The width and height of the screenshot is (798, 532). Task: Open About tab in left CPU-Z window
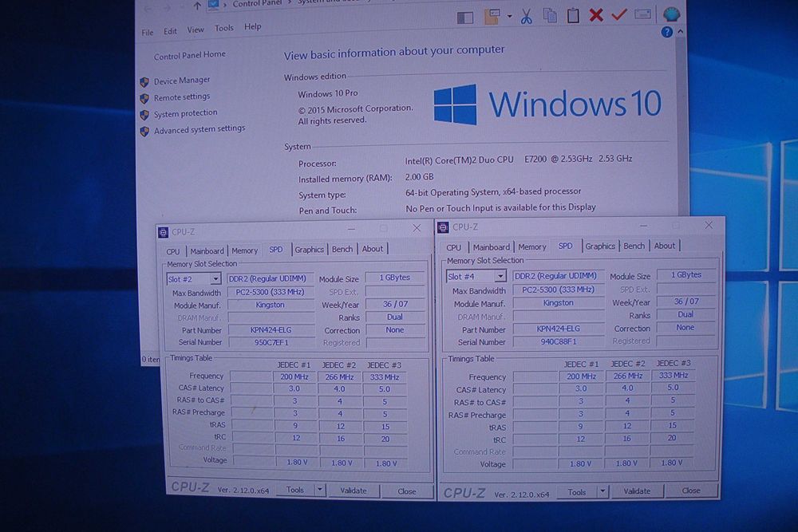[373, 248]
